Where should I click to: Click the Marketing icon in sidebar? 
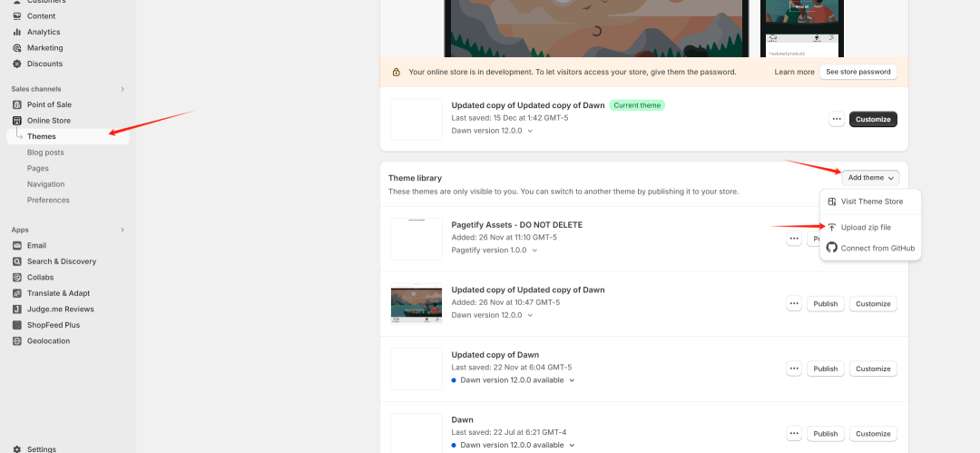click(x=16, y=48)
